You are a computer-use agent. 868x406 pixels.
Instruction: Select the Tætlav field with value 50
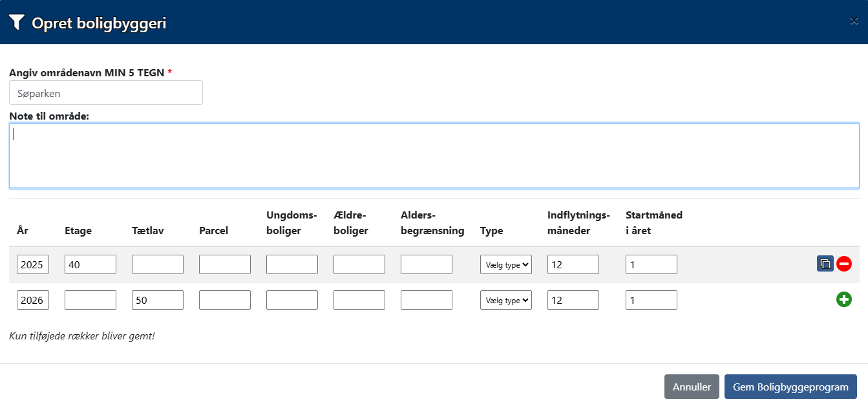tap(158, 300)
